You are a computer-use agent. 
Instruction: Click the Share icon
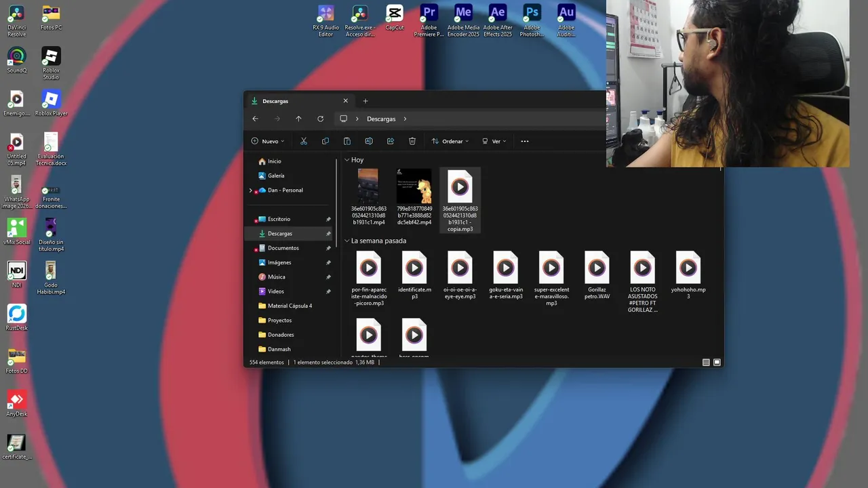coord(391,141)
